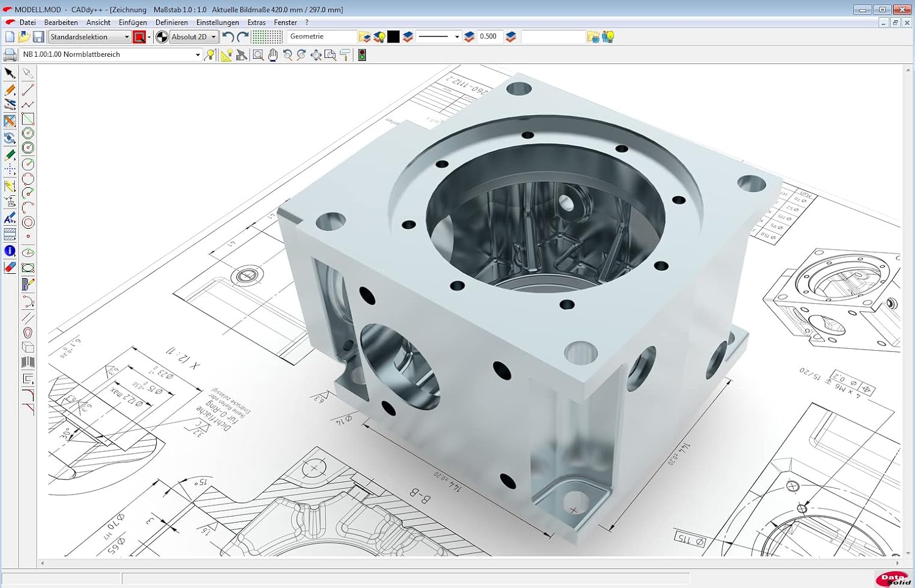Click the black color swatch

point(393,37)
